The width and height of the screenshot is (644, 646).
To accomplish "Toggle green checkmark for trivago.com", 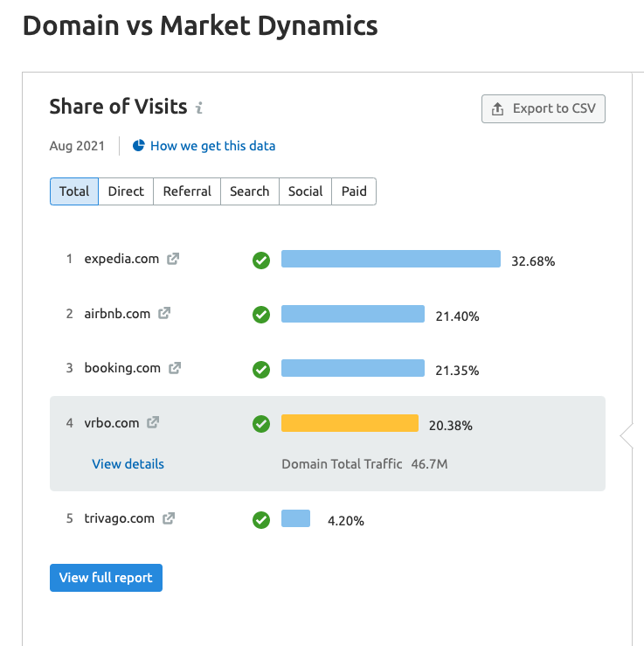I will pyautogui.click(x=261, y=519).
